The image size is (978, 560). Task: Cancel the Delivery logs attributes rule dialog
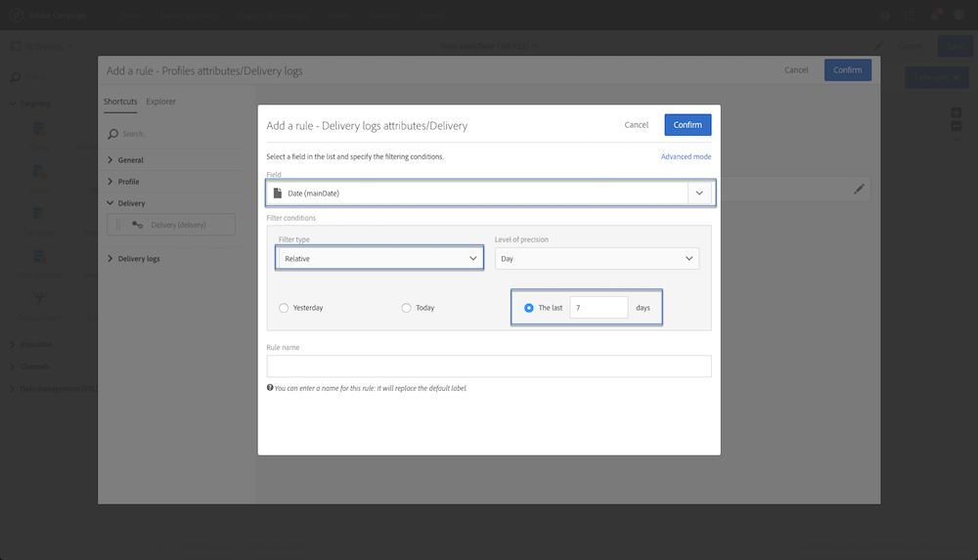point(637,125)
